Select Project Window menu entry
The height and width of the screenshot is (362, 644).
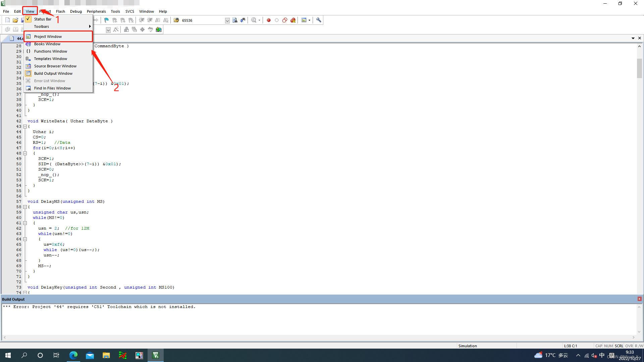point(48,37)
